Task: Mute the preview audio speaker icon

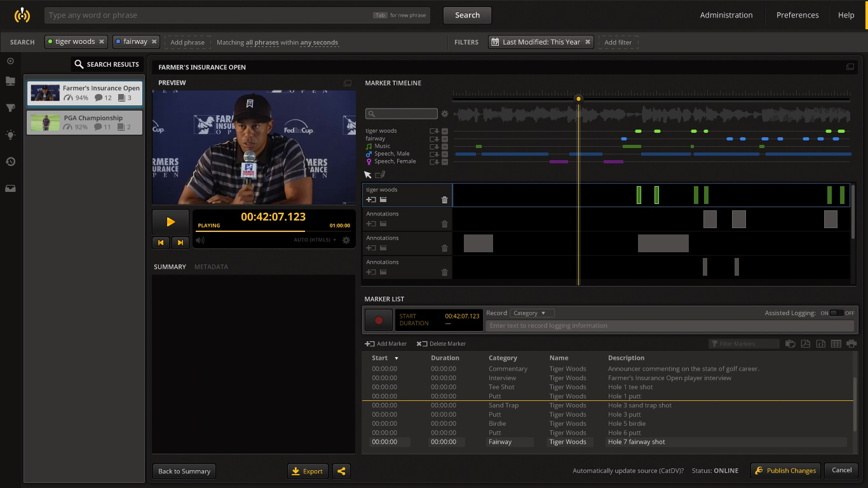Action: [x=200, y=240]
